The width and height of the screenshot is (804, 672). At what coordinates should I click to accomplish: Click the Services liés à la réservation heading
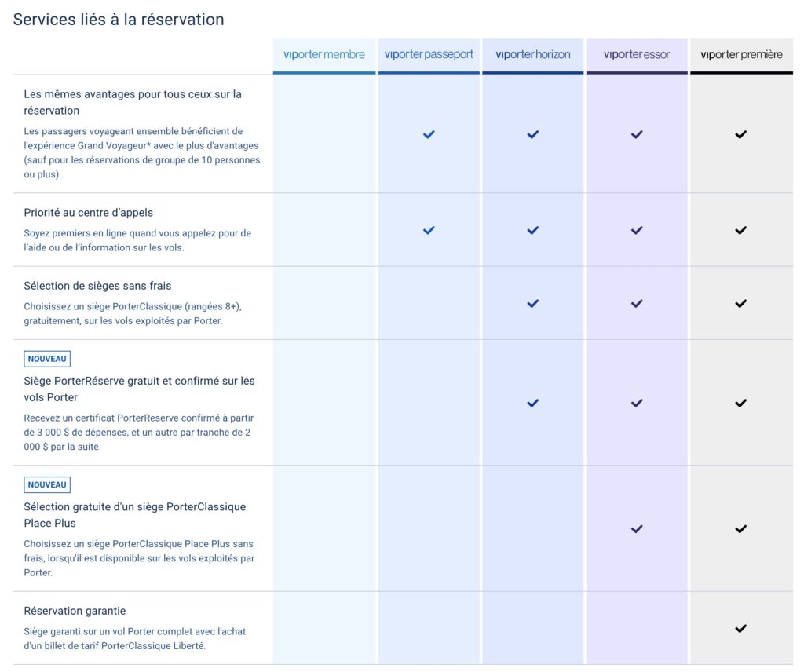point(119,20)
